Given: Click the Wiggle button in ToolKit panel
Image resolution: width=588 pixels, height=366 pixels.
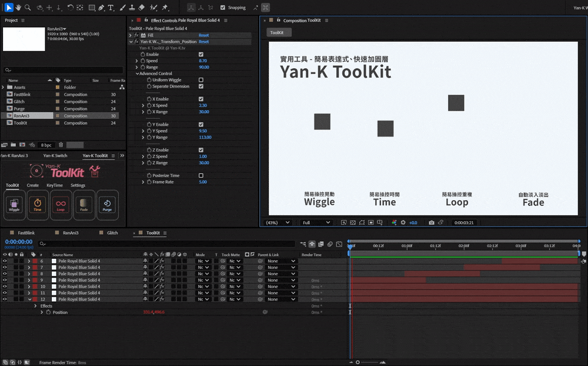Looking at the screenshot, I should [14, 205].
